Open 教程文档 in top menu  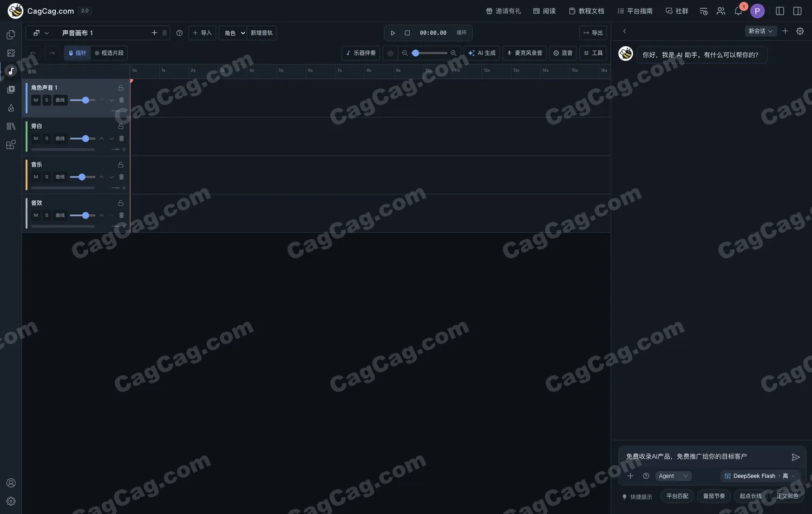click(586, 11)
